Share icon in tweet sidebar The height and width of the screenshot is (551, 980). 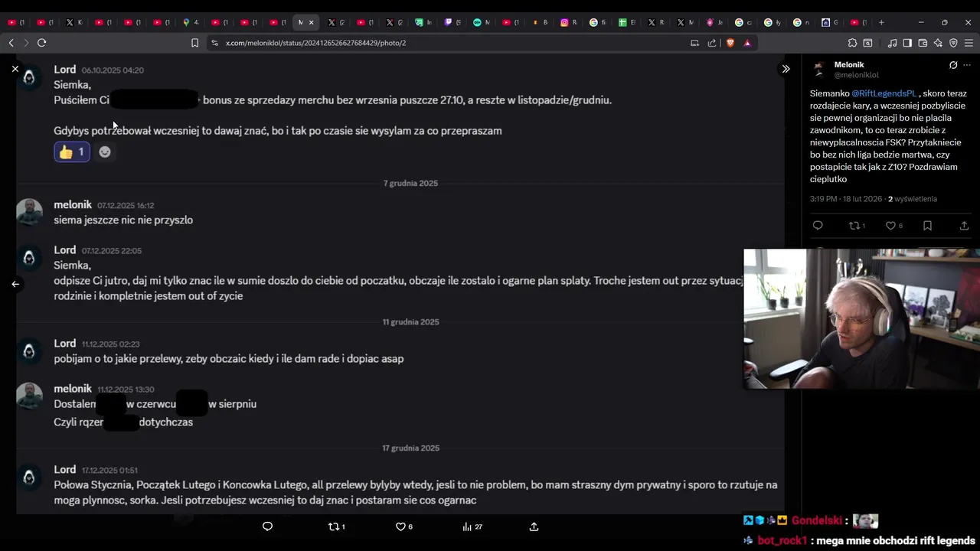point(964,226)
